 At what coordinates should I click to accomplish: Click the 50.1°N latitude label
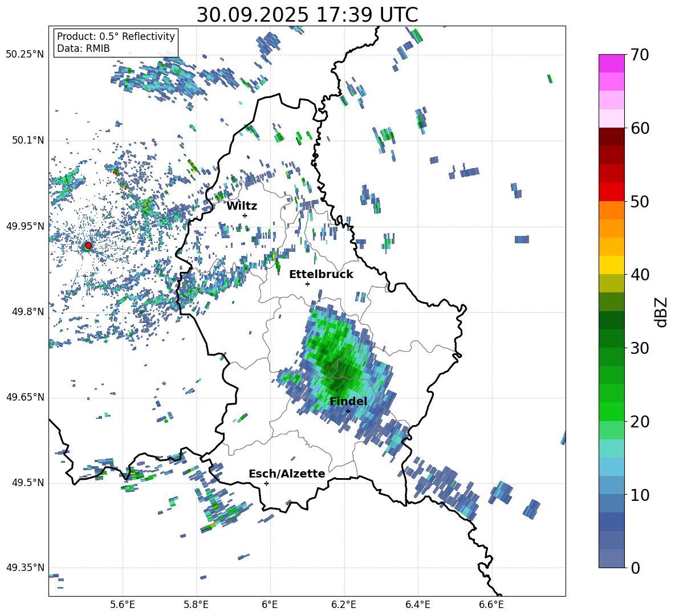27,141
